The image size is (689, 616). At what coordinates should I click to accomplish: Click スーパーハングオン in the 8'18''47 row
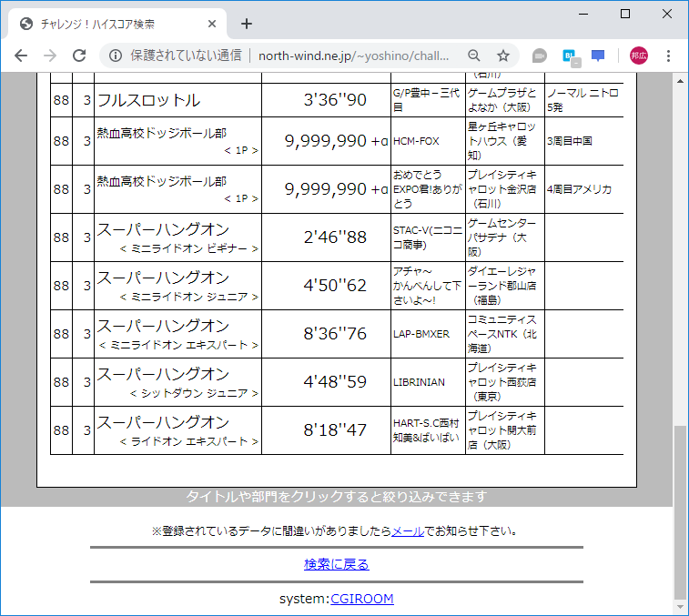tap(163, 422)
